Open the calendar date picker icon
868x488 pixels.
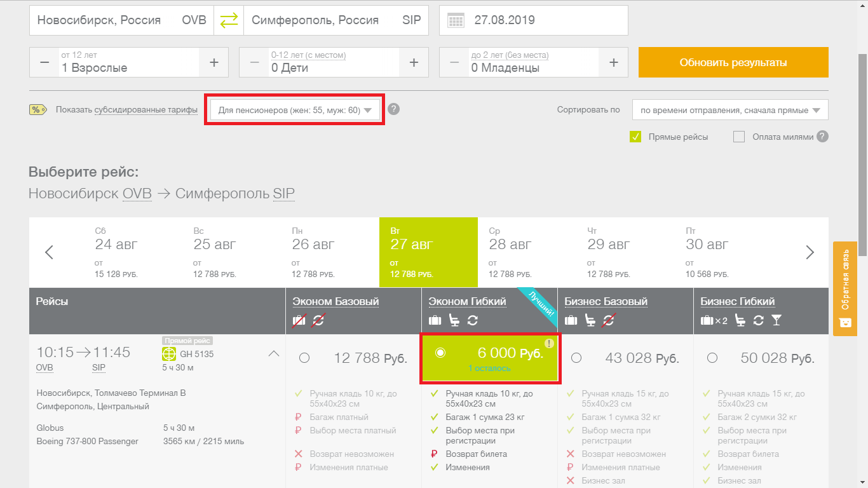(456, 20)
